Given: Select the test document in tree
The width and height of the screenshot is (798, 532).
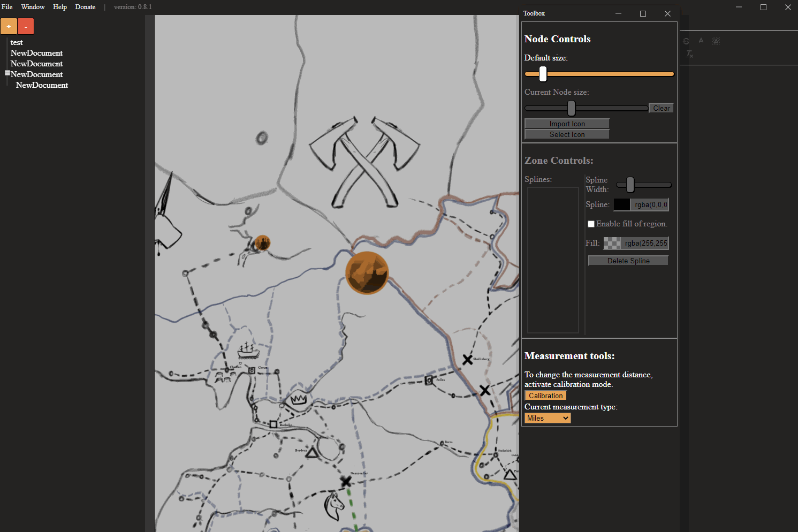Looking at the screenshot, I should (17, 42).
